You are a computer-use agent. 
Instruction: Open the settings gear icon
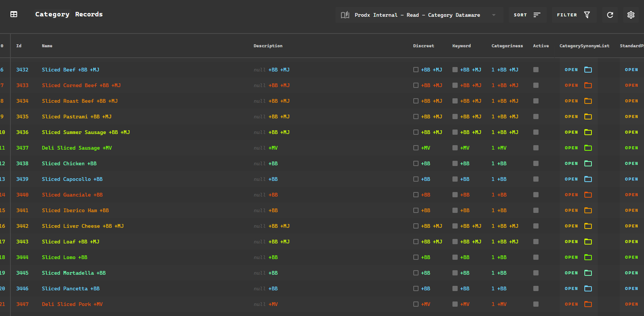pos(631,15)
